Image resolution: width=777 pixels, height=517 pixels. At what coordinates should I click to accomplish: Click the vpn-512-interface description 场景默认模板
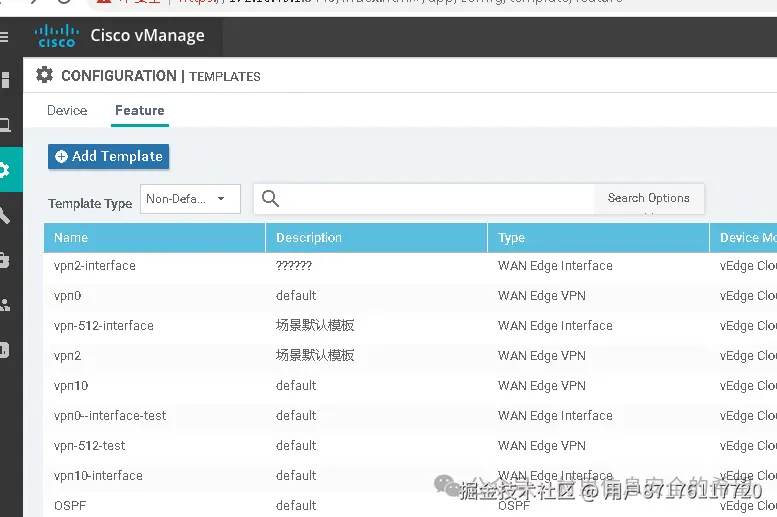click(315, 326)
